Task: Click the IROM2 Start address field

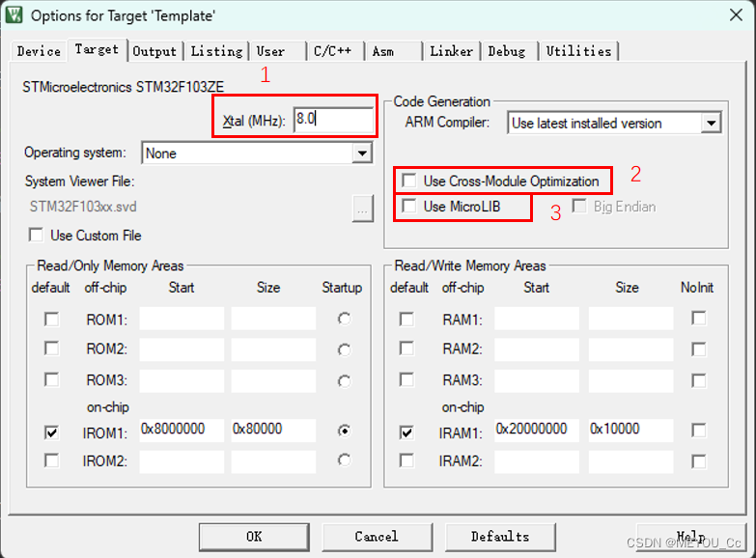Action: 182,461
